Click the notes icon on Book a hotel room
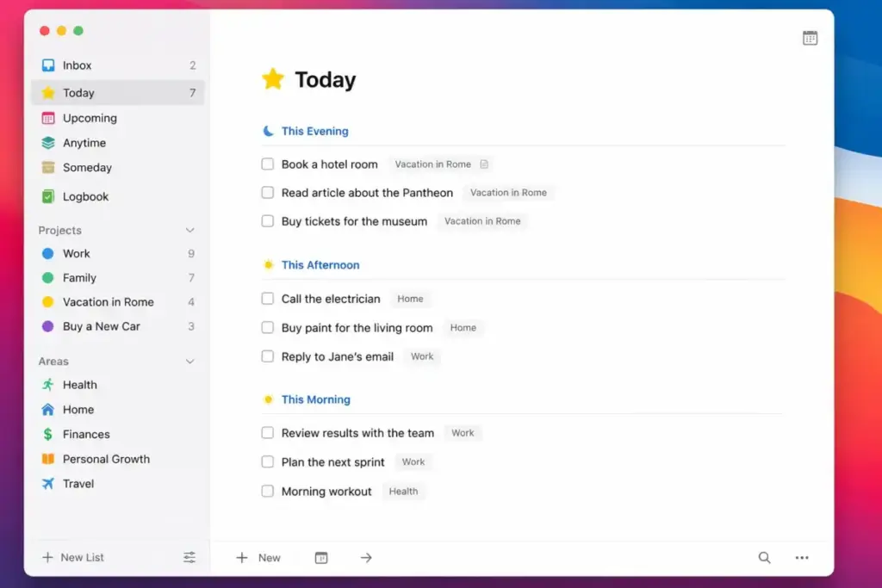This screenshot has height=588, width=882. point(484,164)
